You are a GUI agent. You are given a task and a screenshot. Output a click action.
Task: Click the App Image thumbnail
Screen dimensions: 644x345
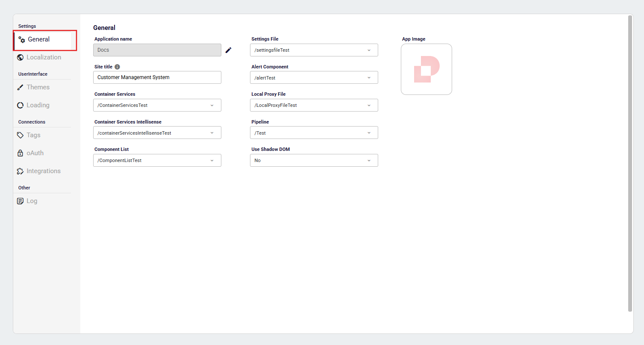(x=426, y=69)
